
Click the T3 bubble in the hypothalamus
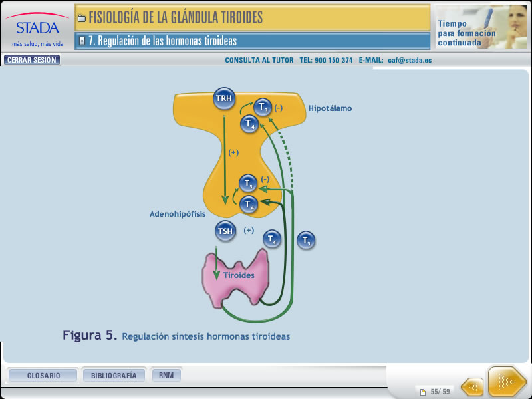(x=263, y=107)
